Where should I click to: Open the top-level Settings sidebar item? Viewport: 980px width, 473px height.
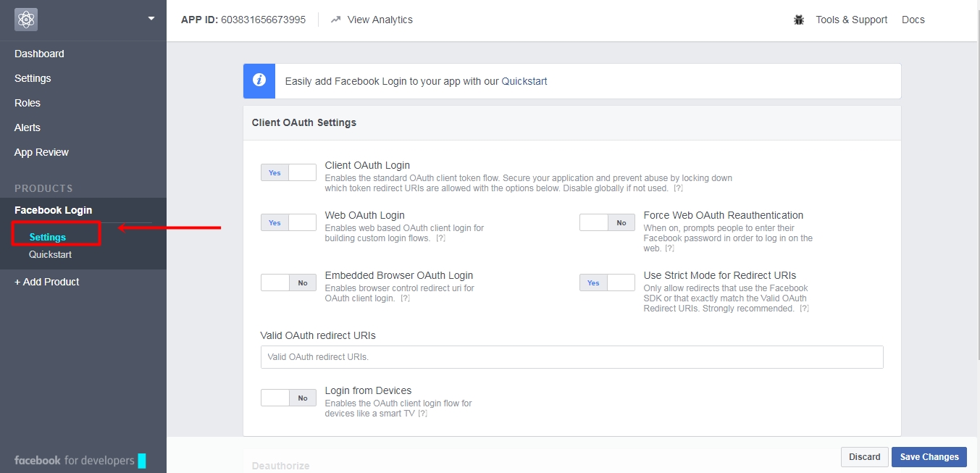pos(33,78)
